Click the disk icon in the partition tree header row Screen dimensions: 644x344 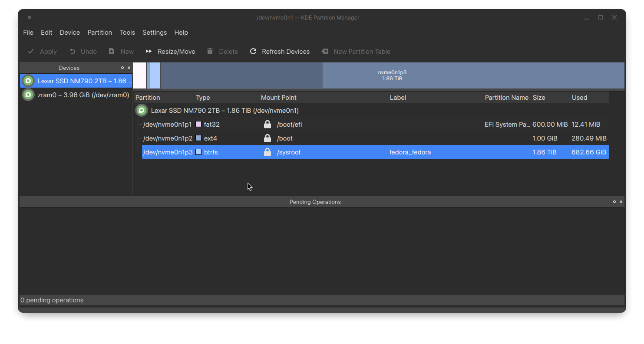(142, 111)
